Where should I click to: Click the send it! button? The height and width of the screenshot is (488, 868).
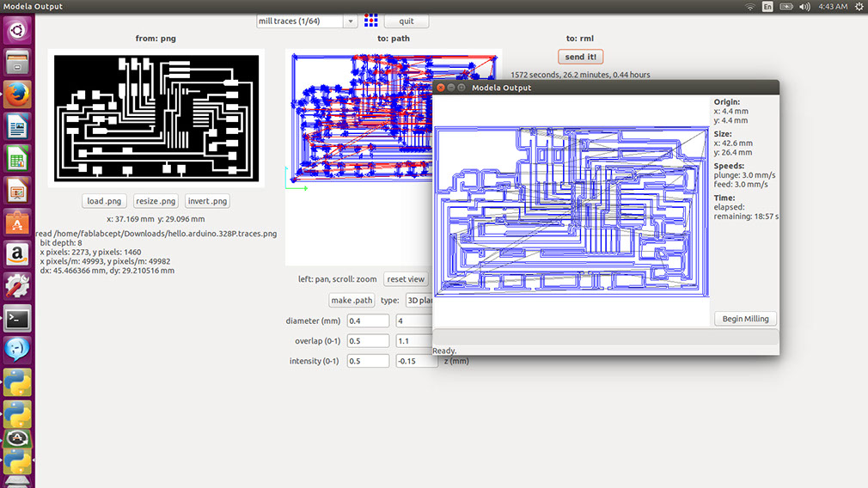click(x=580, y=57)
